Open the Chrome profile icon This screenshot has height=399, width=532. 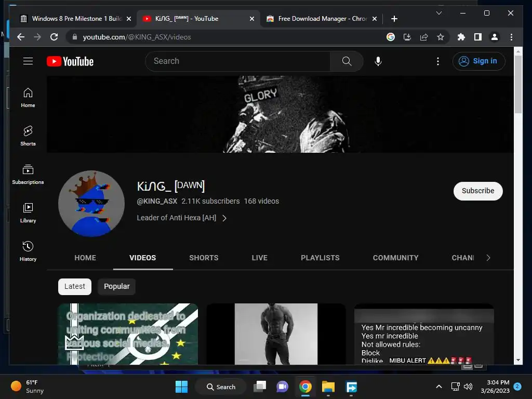coord(495,37)
